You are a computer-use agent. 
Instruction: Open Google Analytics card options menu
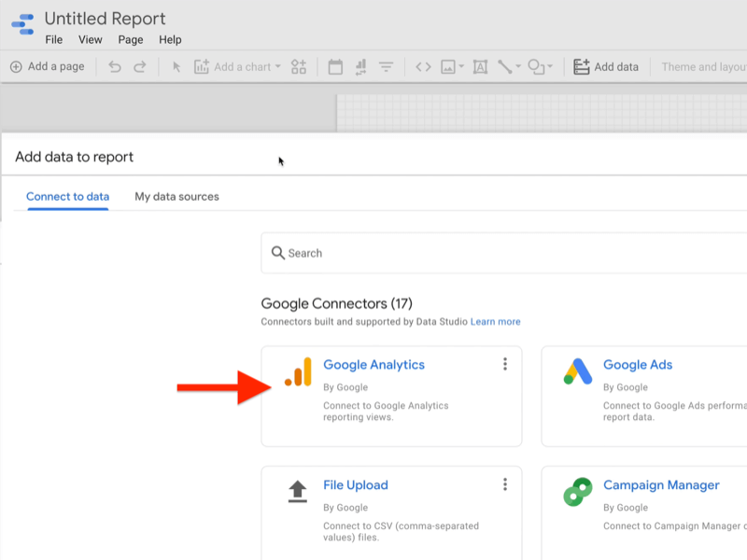[x=505, y=364]
